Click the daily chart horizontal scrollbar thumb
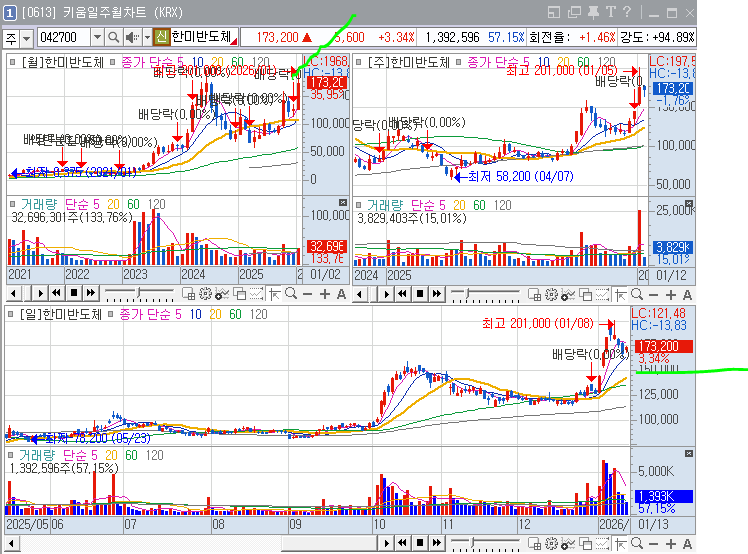The image size is (748, 554). pos(331,543)
